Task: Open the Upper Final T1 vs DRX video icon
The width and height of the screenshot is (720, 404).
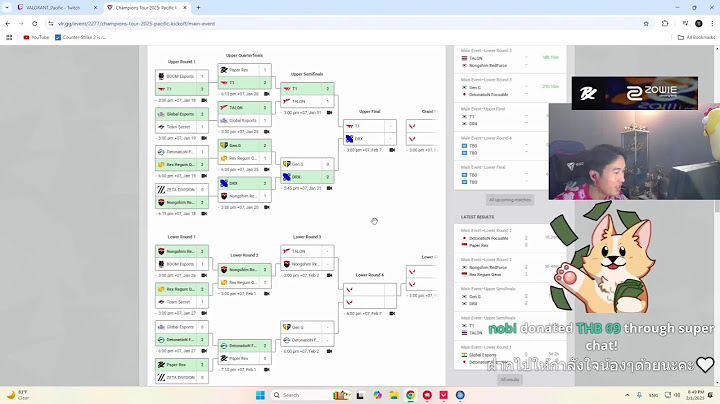Action: coord(392,150)
